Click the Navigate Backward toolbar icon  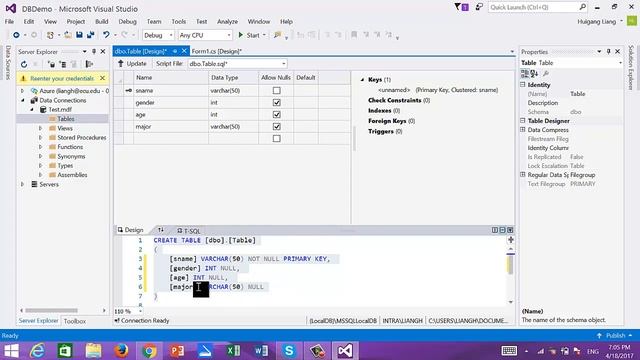click(16, 35)
